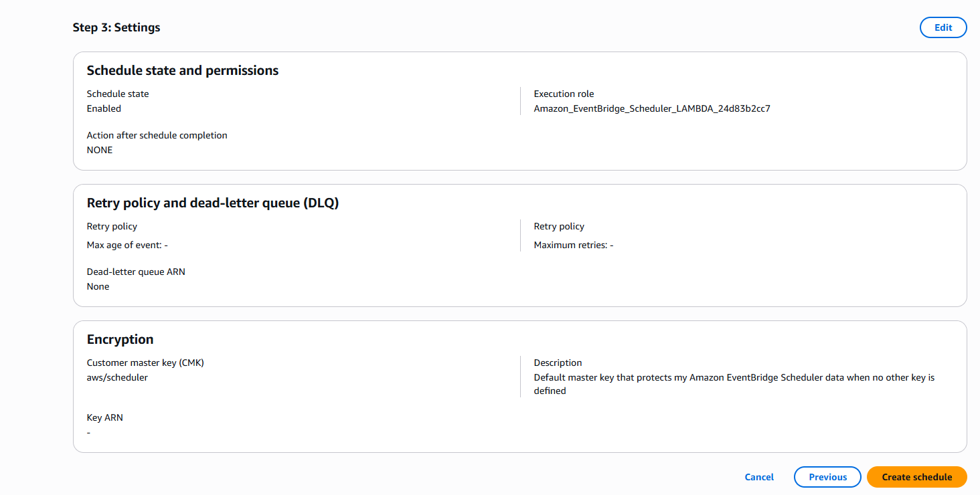Click the default master key description text
The image size is (980, 495).
click(734, 384)
